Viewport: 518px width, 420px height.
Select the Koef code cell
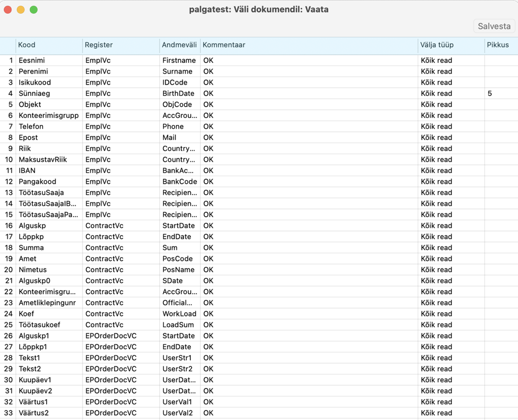point(49,314)
